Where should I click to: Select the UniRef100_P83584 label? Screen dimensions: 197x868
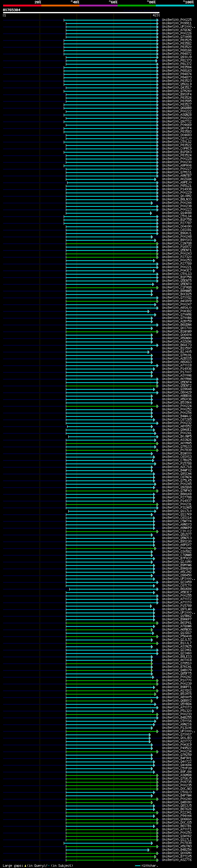[177, 67]
